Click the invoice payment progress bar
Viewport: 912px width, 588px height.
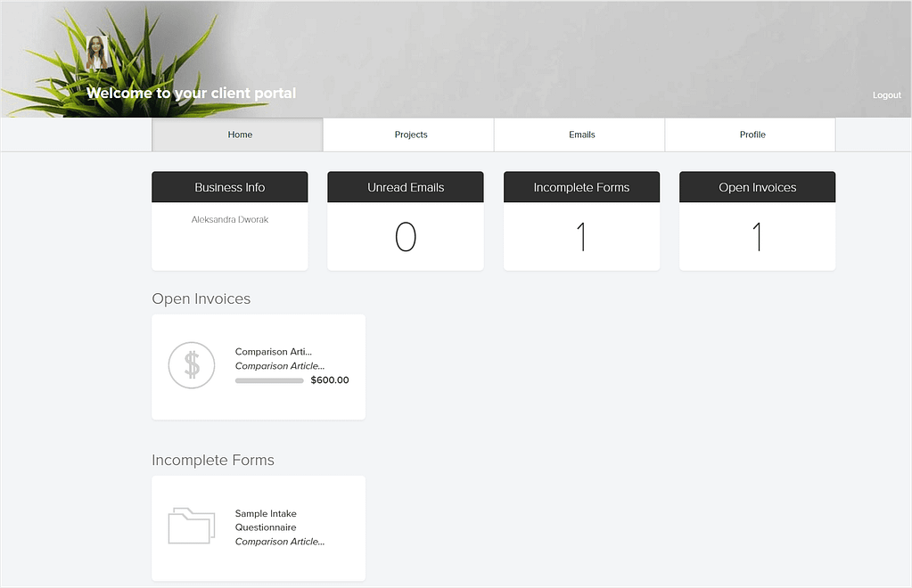pyautogui.click(x=269, y=380)
